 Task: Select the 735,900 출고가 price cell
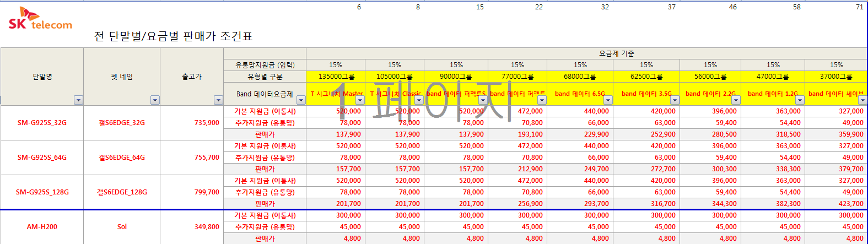point(206,123)
